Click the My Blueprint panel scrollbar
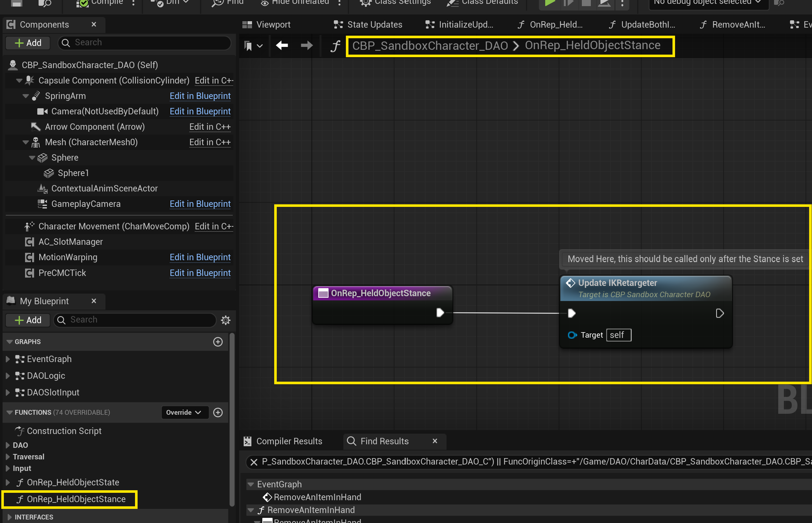812x523 pixels. click(232, 418)
